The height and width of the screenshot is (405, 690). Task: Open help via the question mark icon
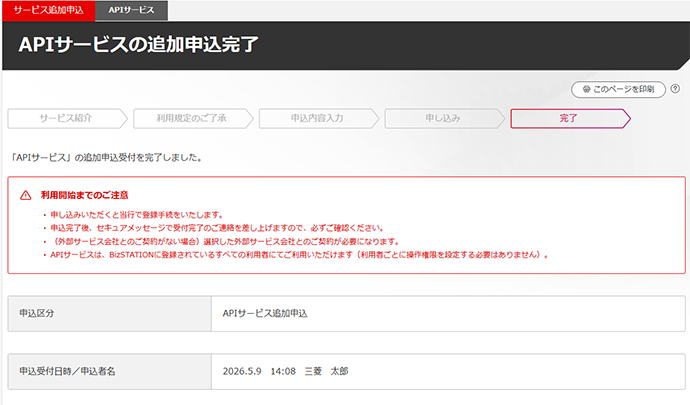(678, 89)
